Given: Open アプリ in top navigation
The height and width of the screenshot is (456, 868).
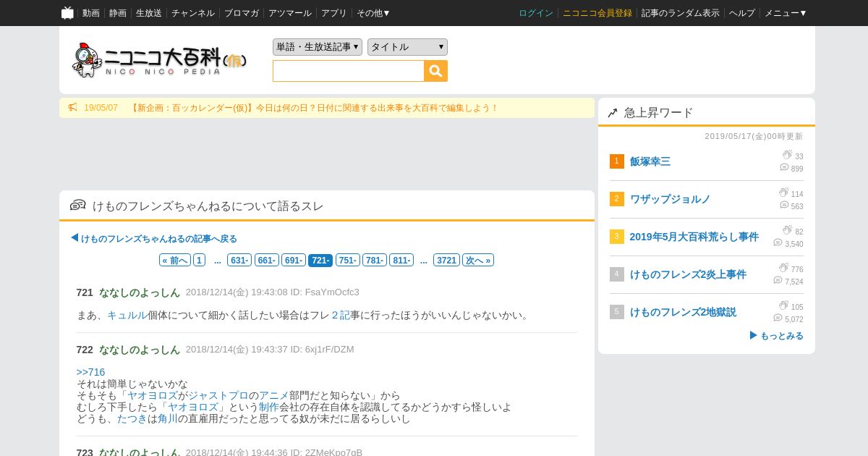Looking at the screenshot, I should click(x=334, y=13).
